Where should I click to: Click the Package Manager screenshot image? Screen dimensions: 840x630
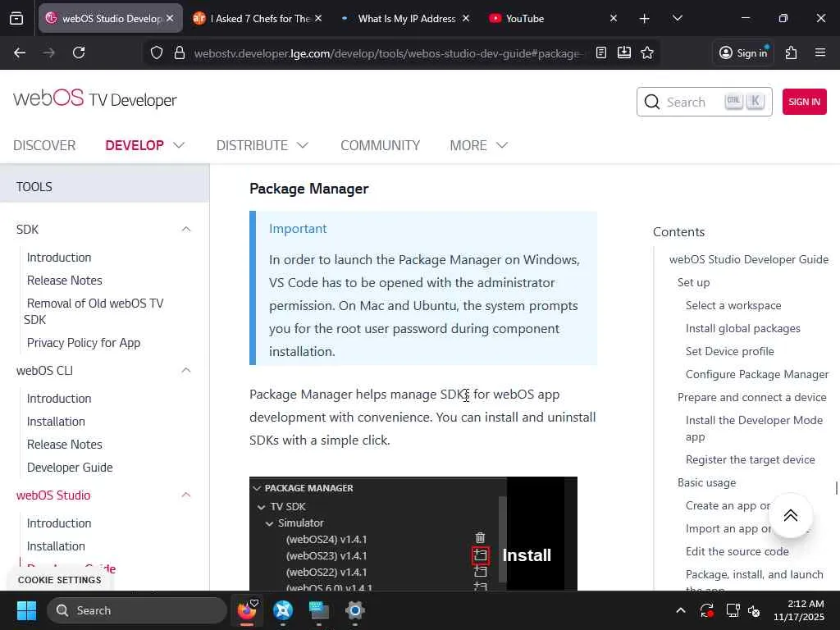413,533
